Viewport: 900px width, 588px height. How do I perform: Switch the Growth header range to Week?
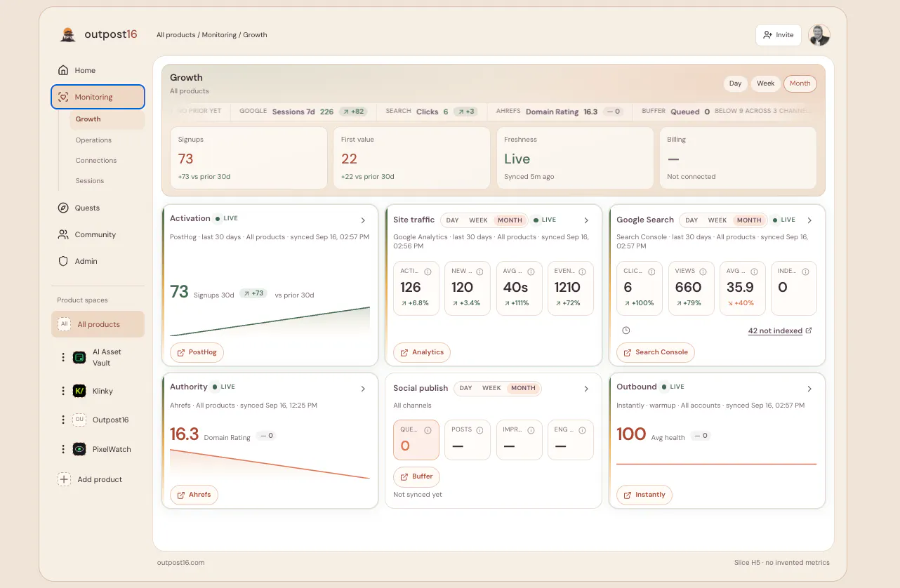tap(765, 83)
